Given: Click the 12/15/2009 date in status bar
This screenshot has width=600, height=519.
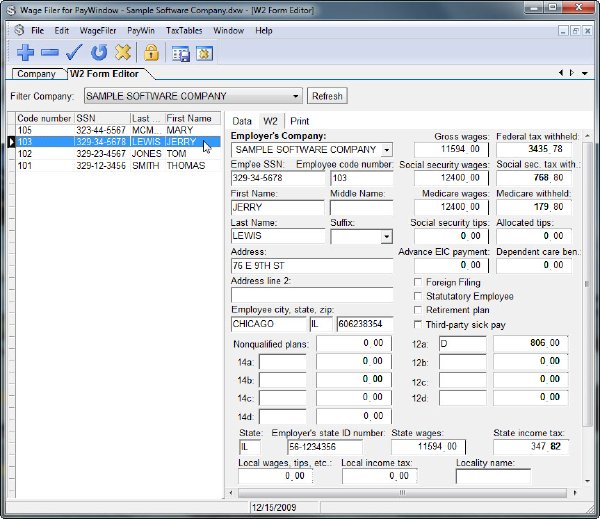Looking at the screenshot, I should 274,508.
